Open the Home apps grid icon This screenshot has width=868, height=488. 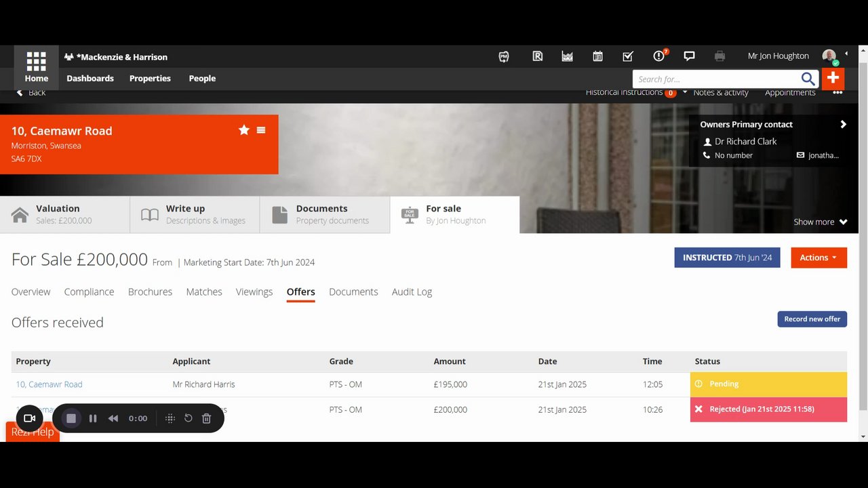click(x=37, y=62)
